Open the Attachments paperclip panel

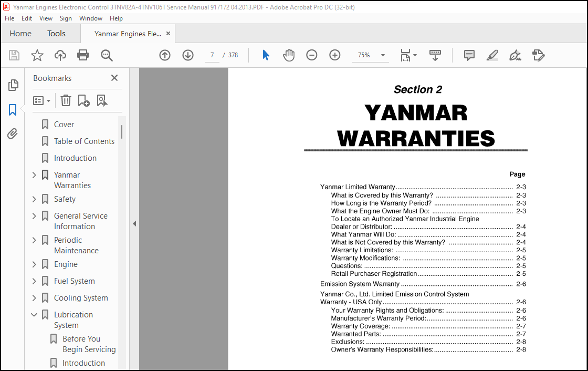pos(13,133)
